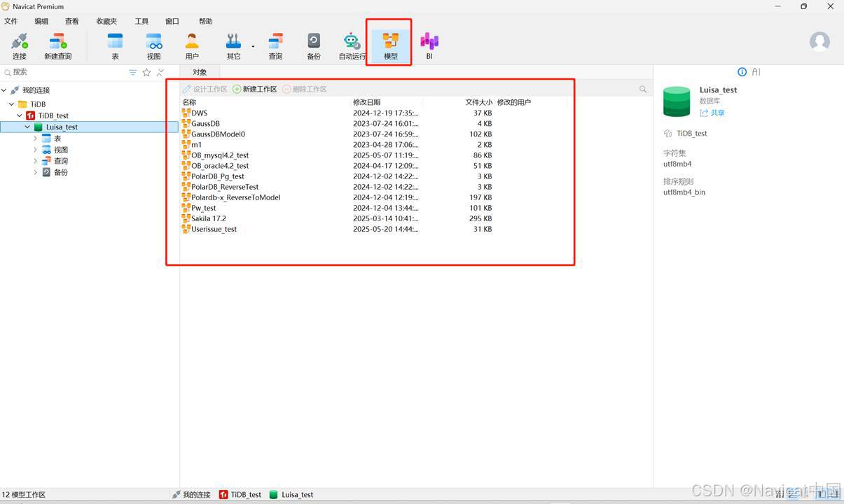
Task: Sort by the 名称 column header
Action: click(x=265, y=102)
